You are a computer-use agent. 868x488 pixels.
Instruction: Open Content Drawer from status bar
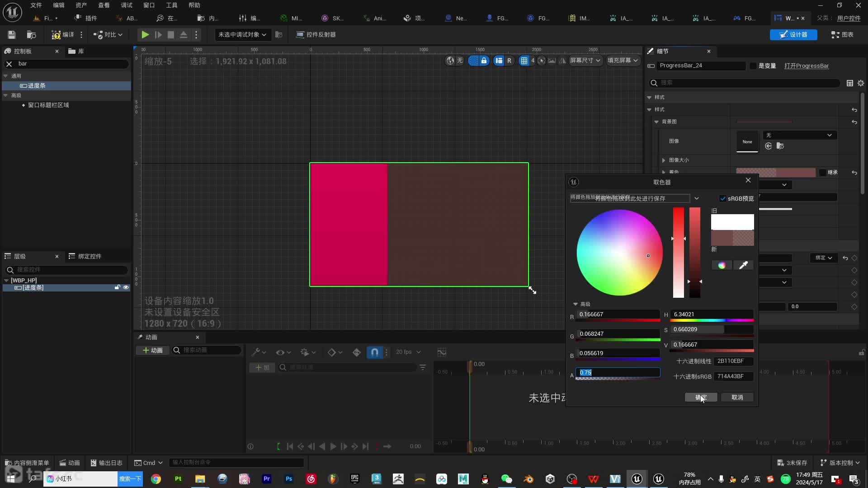pyautogui.click(x=27, y=463)
